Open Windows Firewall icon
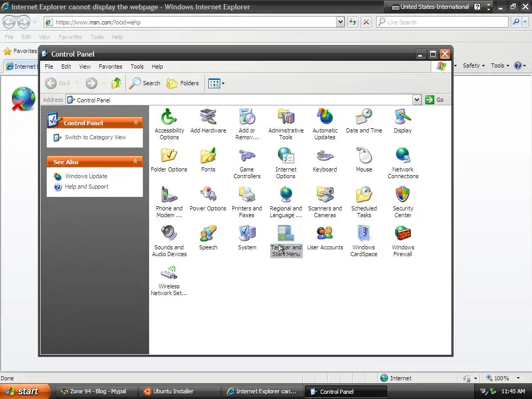Screen dimensions: 532x399 403,241
